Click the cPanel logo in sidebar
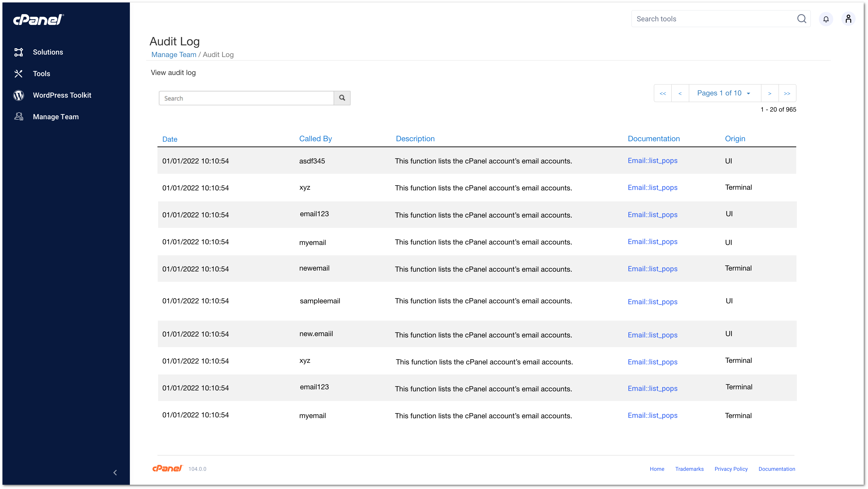The width and height of the screenshot is (868, 489). [38, 20]
